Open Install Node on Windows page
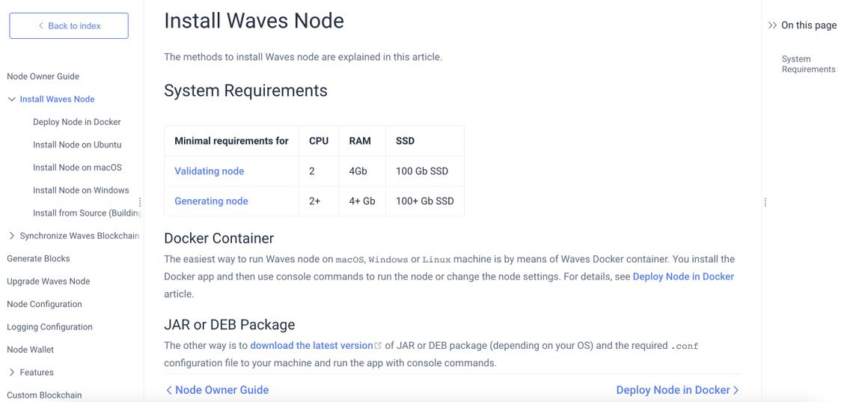Viewport: 868px width, 402px height. coord(81,190)
